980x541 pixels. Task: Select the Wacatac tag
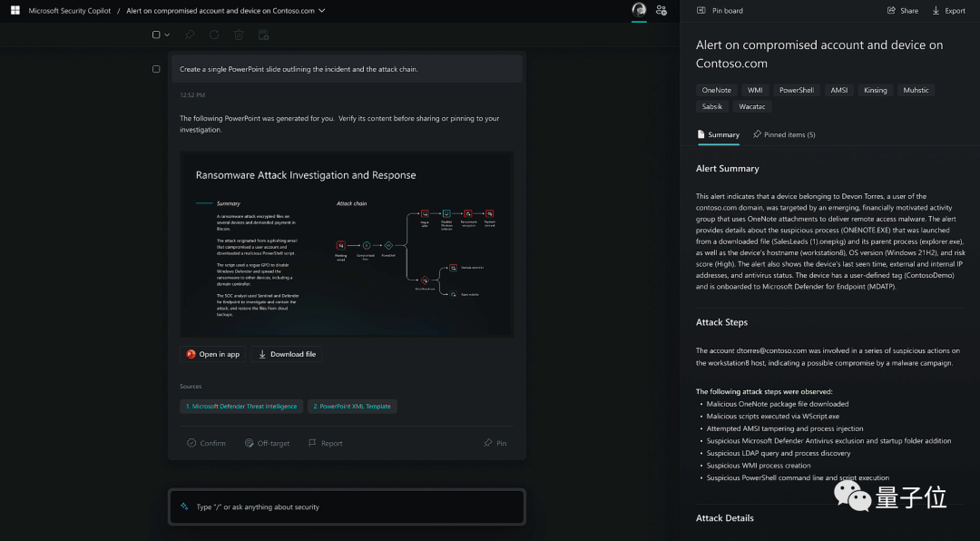click(x=752, y=106)
